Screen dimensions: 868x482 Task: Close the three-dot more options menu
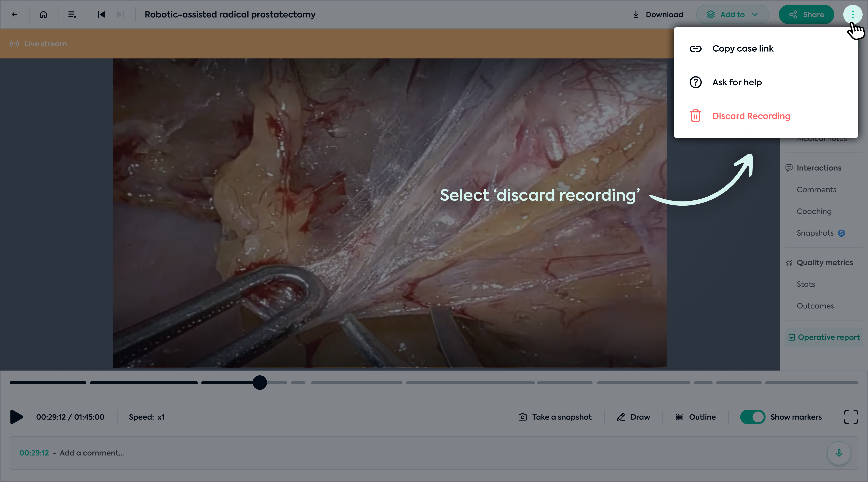click(x=853, y=14)
